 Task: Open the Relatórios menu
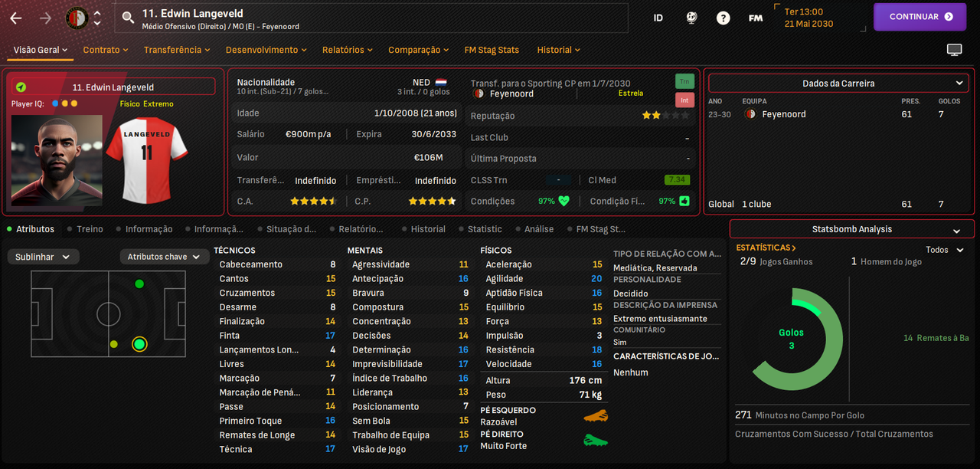tap(348, 50)
